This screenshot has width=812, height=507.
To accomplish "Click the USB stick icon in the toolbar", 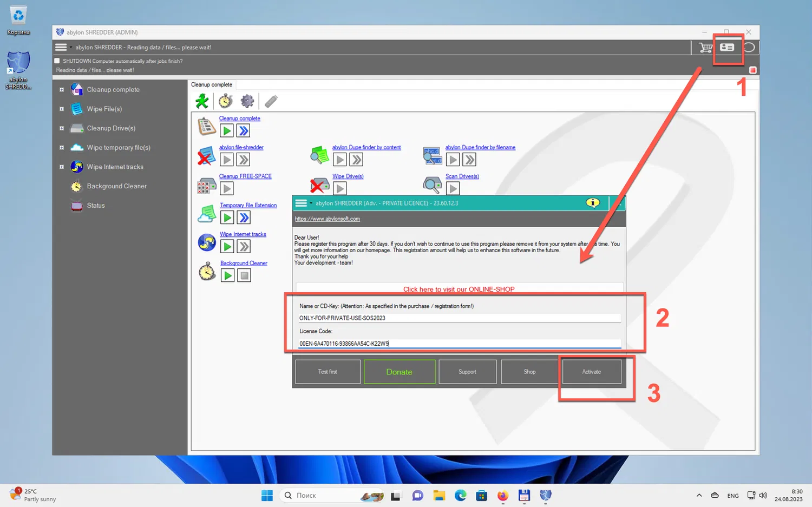I will point(271,101).
